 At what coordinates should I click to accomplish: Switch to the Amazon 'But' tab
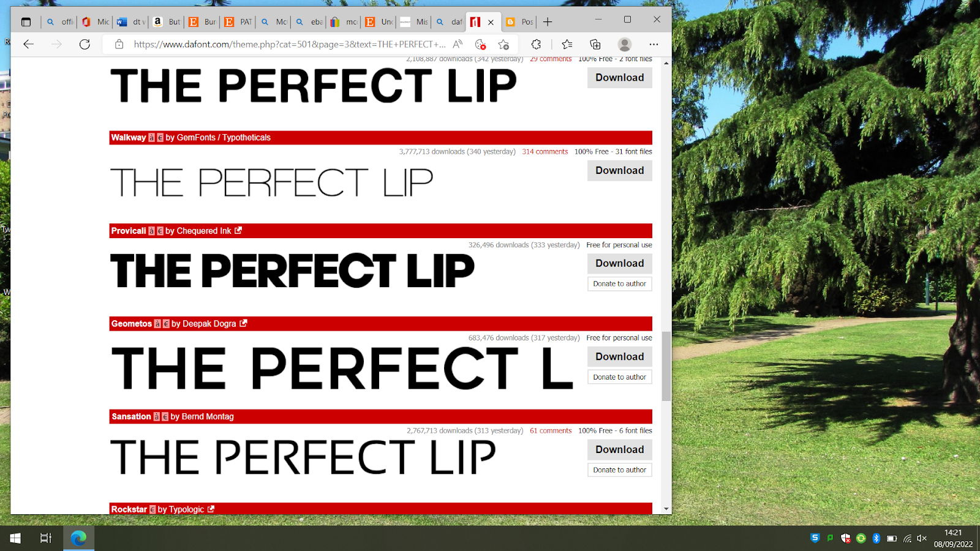tap(166, 22)
